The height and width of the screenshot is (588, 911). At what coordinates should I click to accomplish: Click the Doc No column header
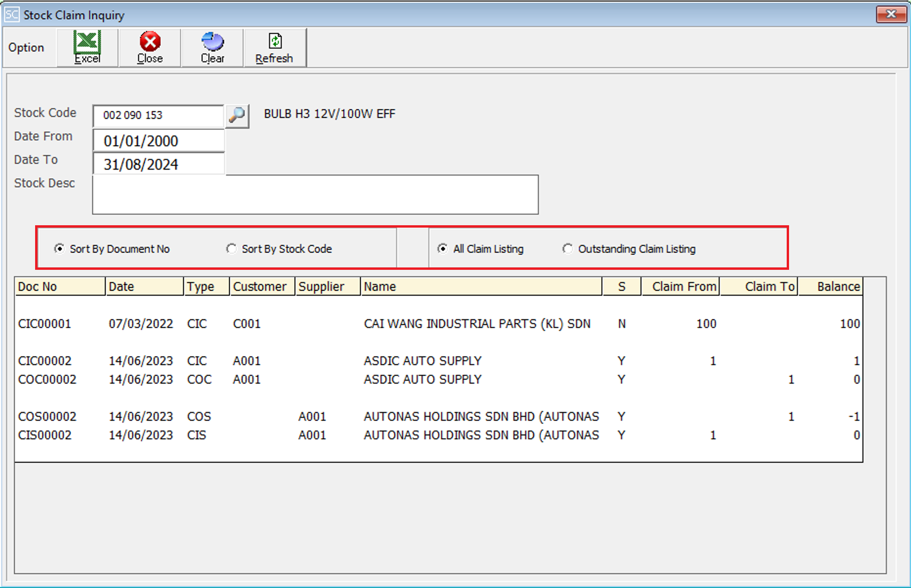60,286
